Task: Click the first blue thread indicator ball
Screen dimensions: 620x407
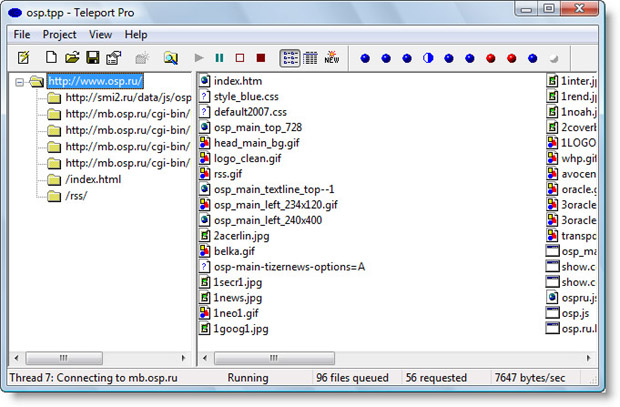Action: (x=365, y=59)
